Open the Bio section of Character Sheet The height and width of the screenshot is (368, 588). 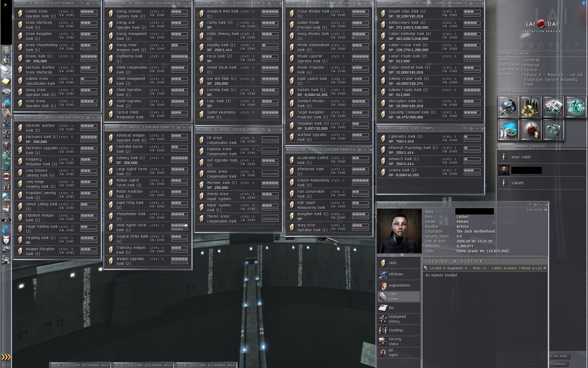coord(399,308)
